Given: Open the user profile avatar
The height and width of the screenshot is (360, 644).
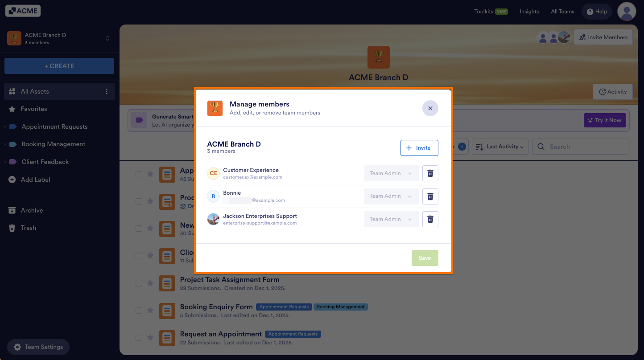Looking at the screenshot, I should [627, 11].
